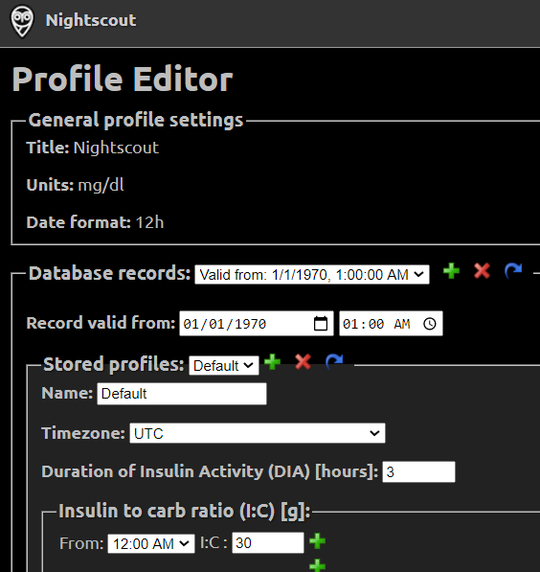
Task: Add a new database record with green plus
Action: [451, 271]
